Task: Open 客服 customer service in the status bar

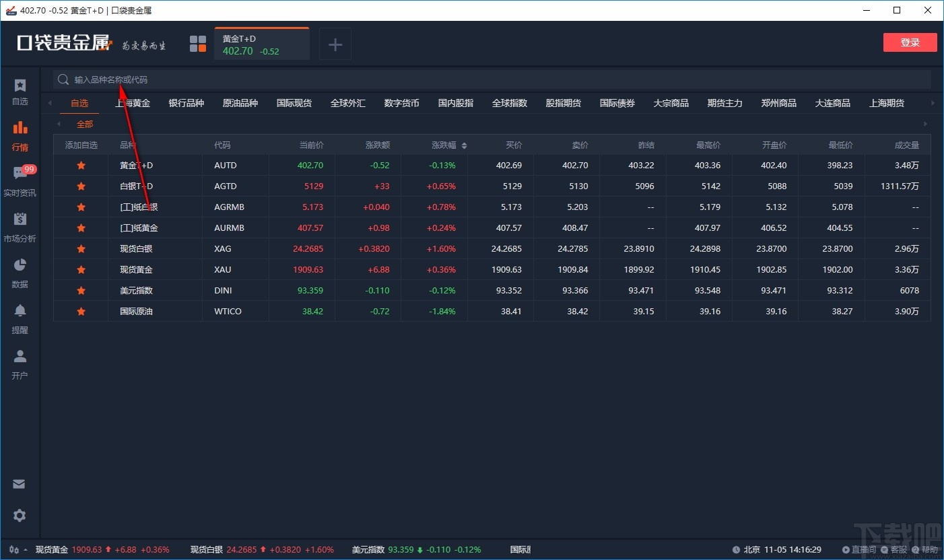Action: 896,549
